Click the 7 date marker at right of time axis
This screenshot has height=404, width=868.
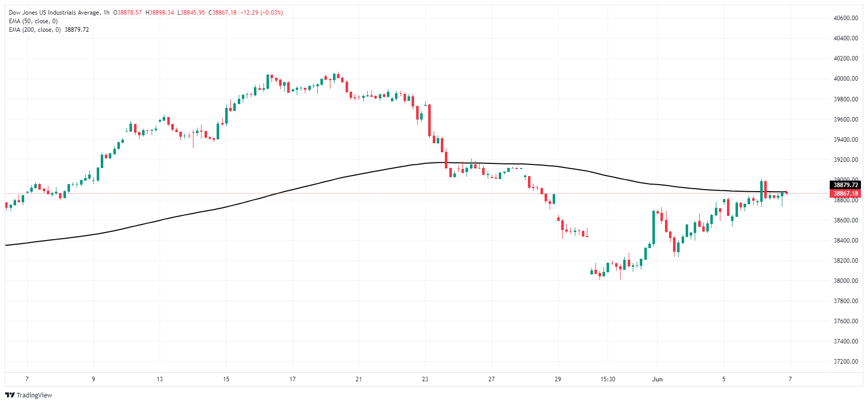pos(790,379)
